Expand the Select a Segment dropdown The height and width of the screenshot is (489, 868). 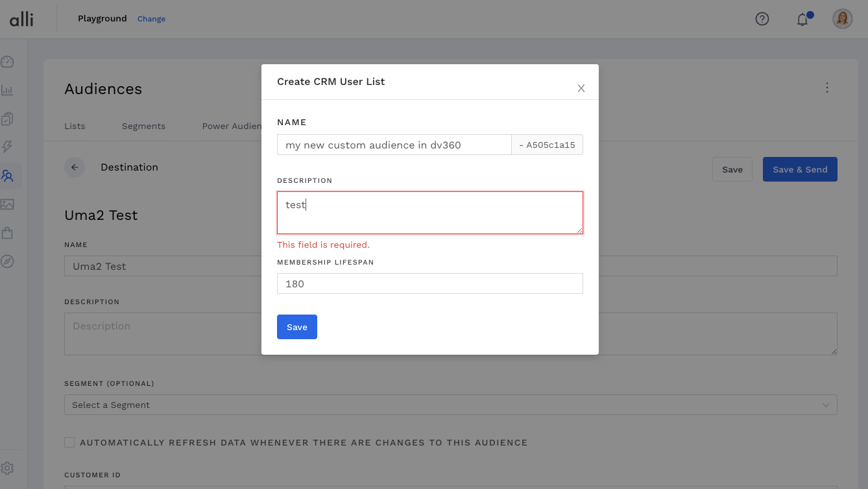click(x=450, y=405)
